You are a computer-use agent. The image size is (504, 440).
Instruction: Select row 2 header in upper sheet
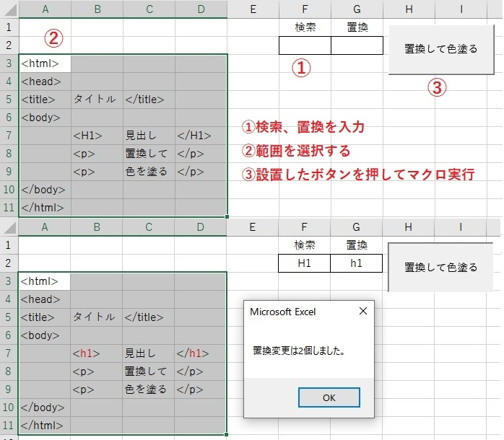9,45
